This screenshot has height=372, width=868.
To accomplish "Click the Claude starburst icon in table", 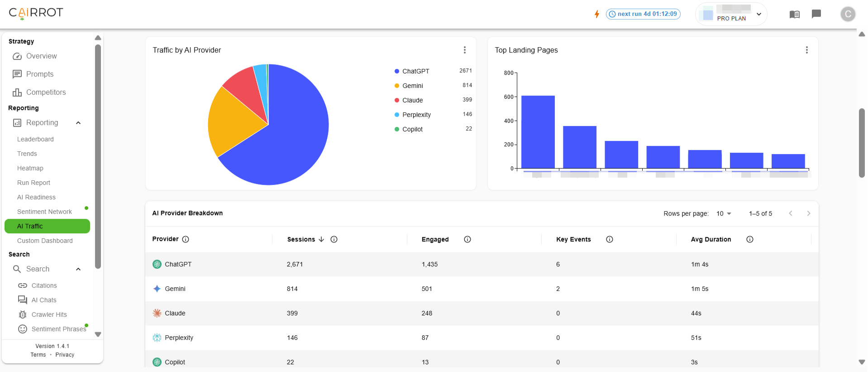I will click(157, 313).
